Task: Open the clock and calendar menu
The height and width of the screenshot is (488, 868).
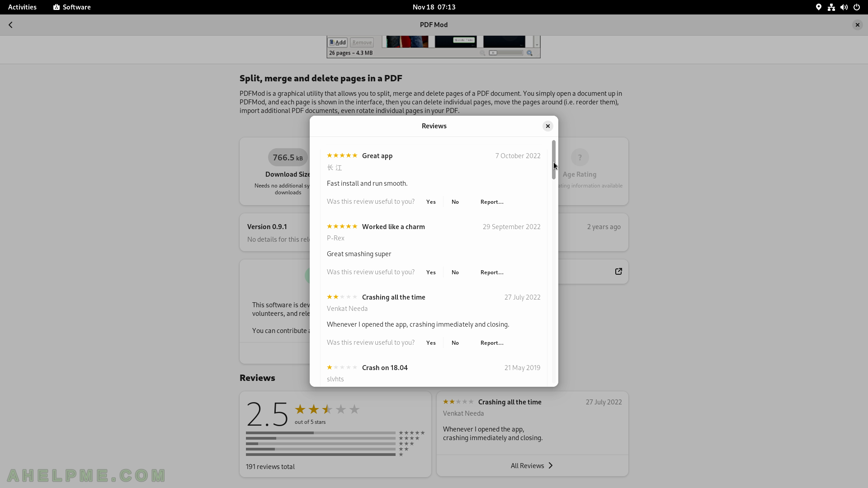Action: coord(434,7)
